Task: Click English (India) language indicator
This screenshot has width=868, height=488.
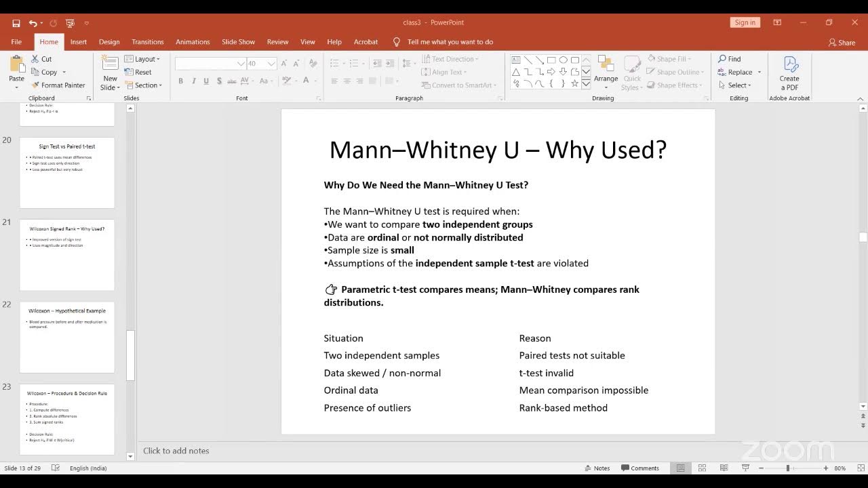Action: (x=88, y=468)
